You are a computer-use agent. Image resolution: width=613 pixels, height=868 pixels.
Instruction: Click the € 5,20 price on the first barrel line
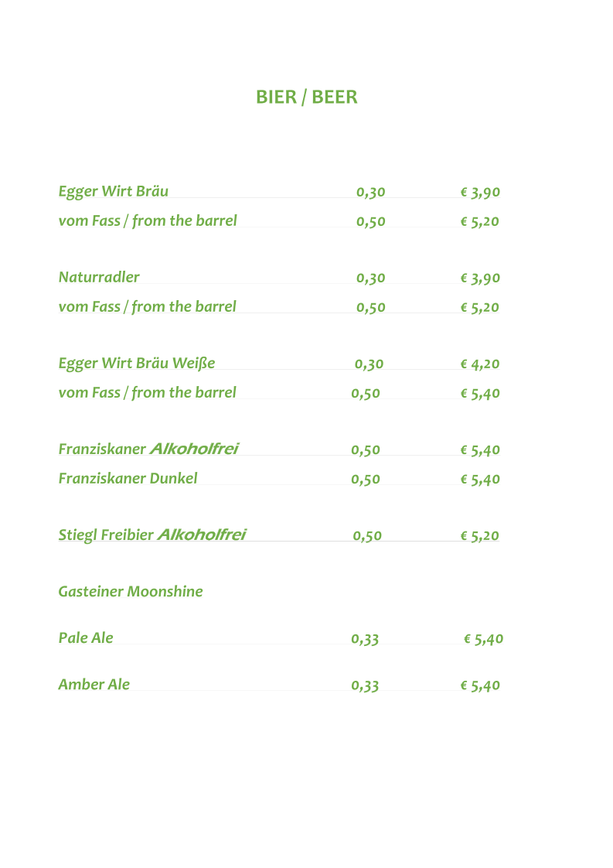tap(480, 221)
